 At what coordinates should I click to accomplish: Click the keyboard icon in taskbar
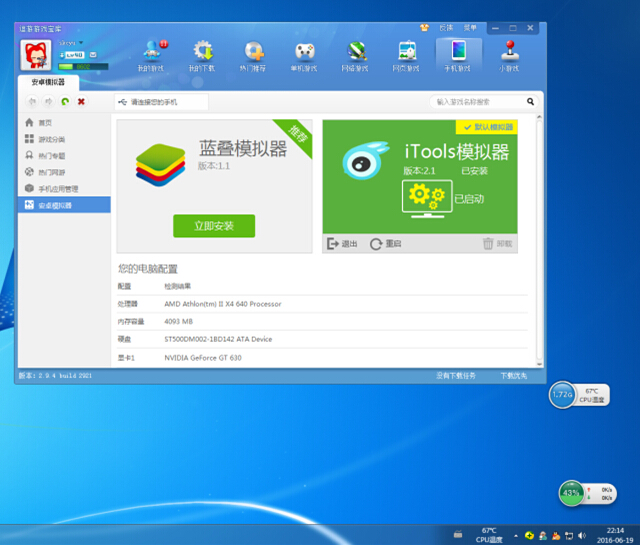[458, 534]
